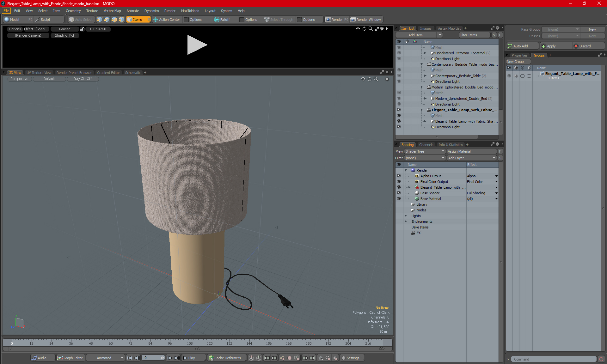Expand the Environments section in Shader Tree
607x364 pixels.
[x=405, y=221]
